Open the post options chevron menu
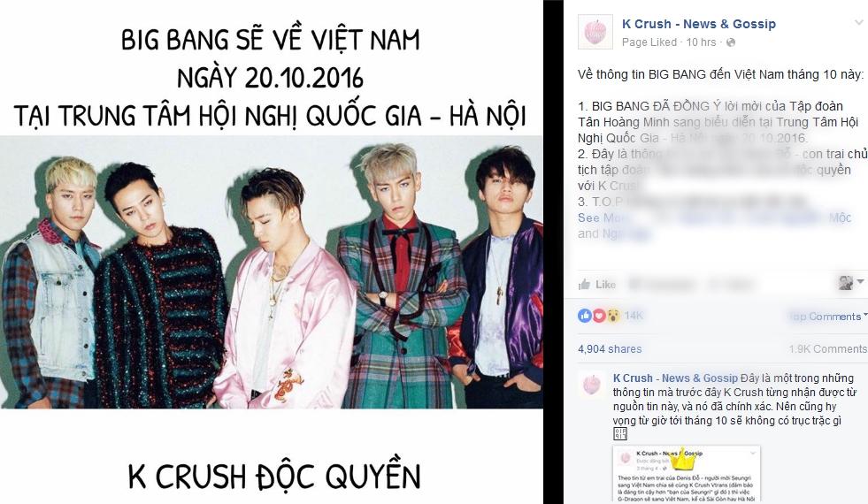 click(858, 23)
